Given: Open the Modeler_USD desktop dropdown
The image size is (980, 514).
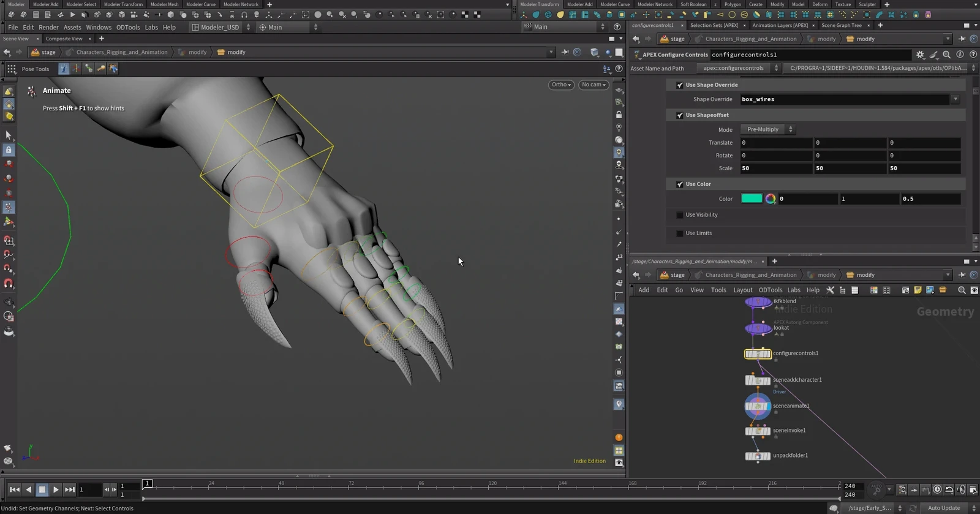Looking at the screenshot, I should pos(220,27).
